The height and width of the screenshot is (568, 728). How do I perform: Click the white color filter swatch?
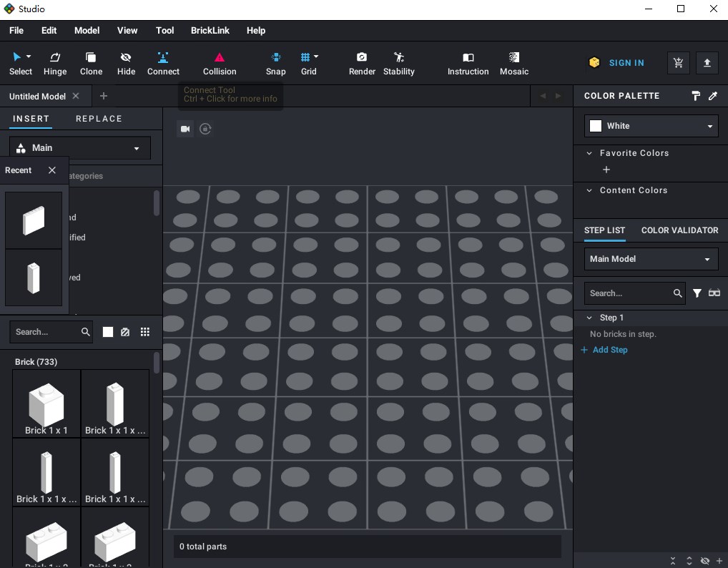(x=108, y=332)
